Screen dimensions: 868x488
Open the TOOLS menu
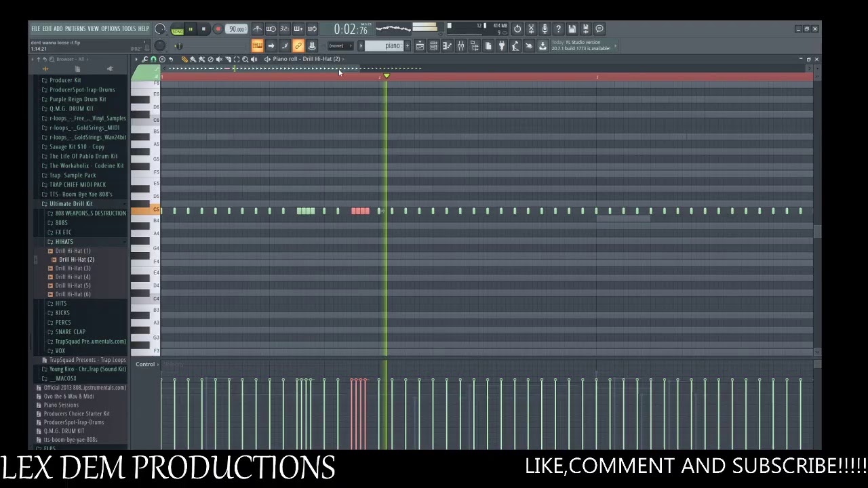coord(129,28)
